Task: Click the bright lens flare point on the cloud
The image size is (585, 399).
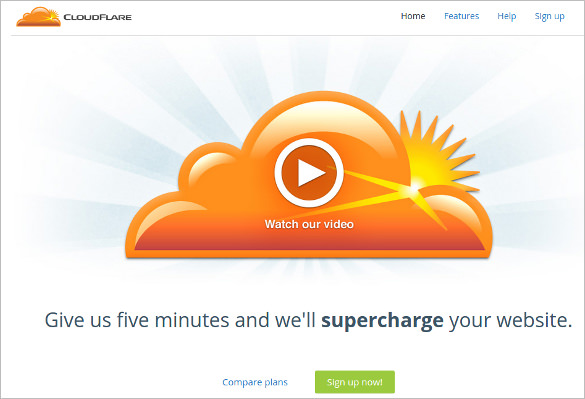Action: coord(414,189)
